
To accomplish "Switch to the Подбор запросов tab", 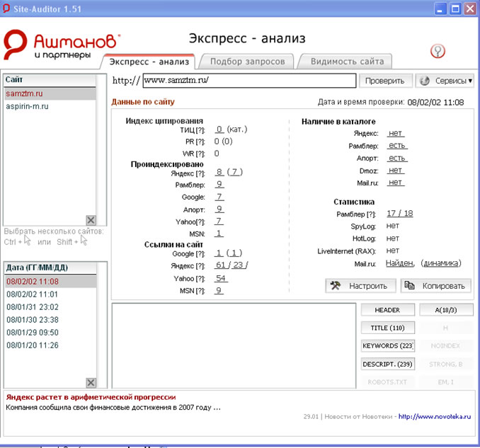I will 247,62.
